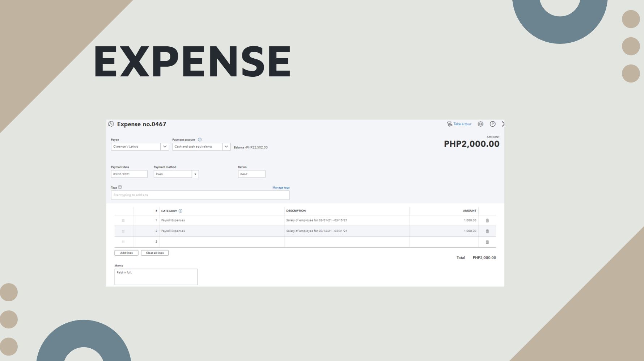Click into the Memo text box
The width and height of the screenshot is (644, 361).
156,277
